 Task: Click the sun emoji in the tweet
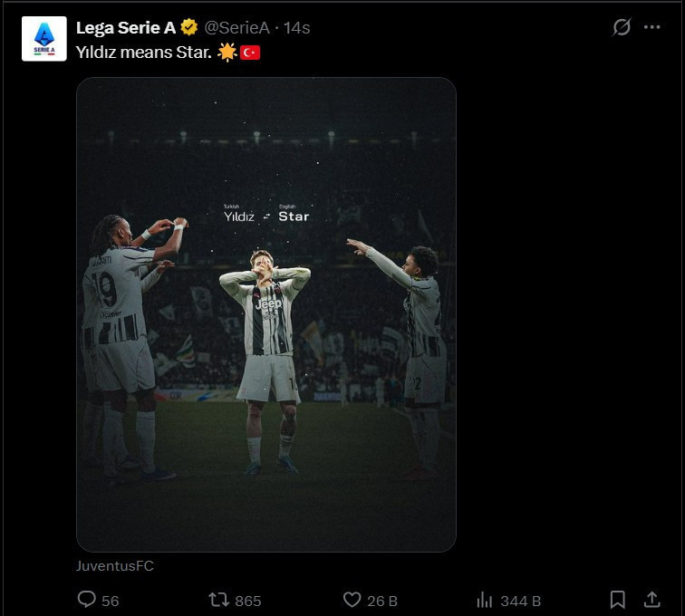click(227, 53)
